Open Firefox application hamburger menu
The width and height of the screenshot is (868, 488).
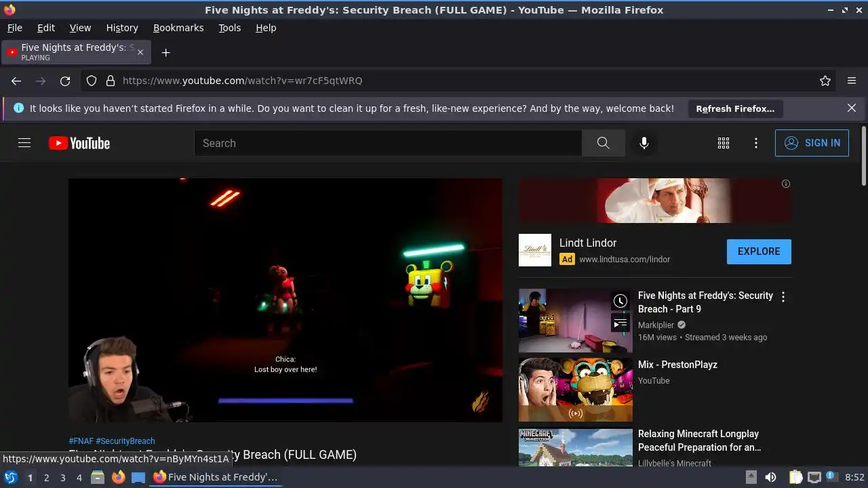click(x=852, y=81)
